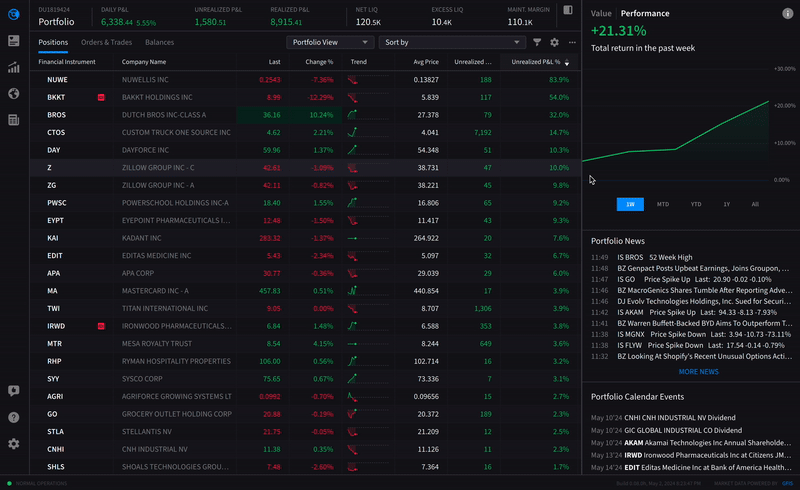
Task: Open the calculator sidebar icon
Action: point(14,120)
